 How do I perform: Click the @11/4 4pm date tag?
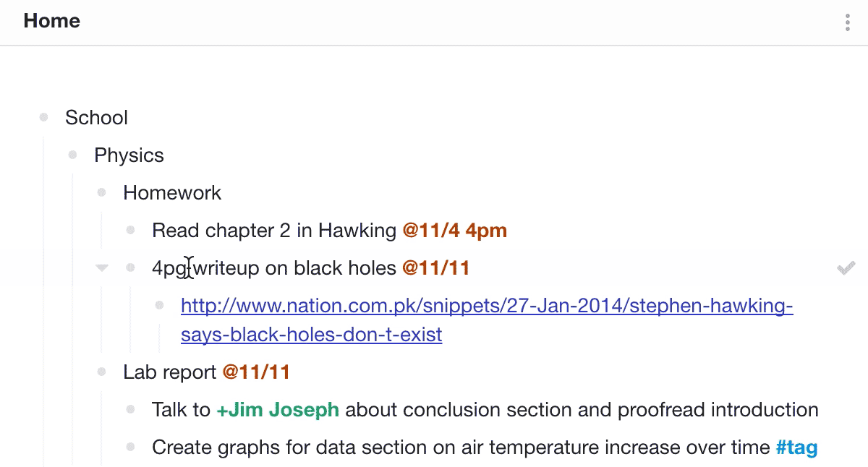pos(454,231)
